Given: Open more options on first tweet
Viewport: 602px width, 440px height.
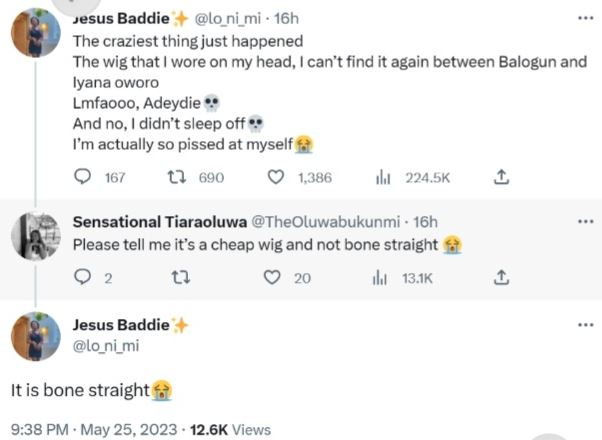Looking at the screenshot, I should point(585,17).
